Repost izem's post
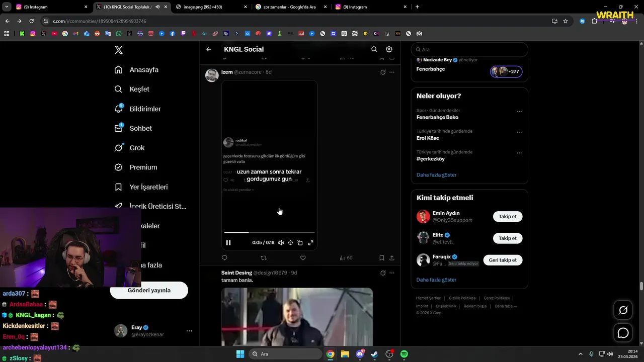 pyautogui.click(x=264, y=258)
